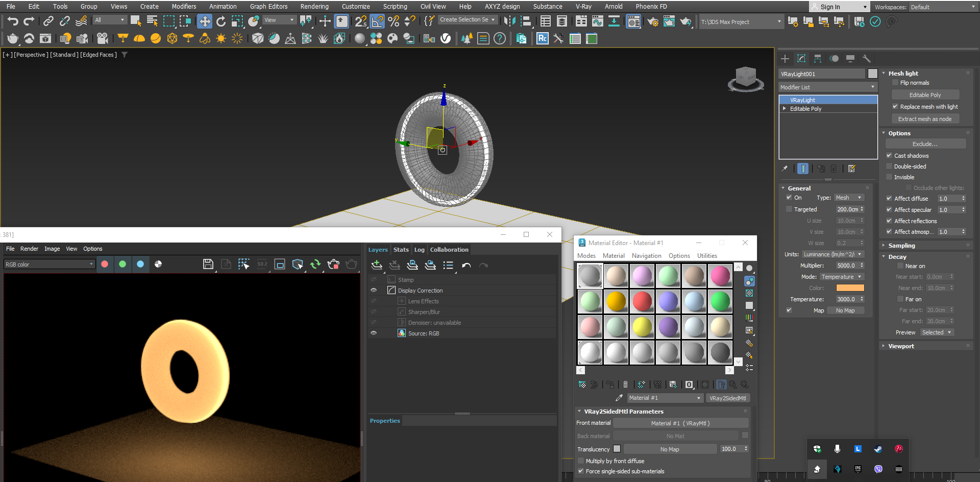Open the Material #1 name dropdown

click(x=665, y=398)
